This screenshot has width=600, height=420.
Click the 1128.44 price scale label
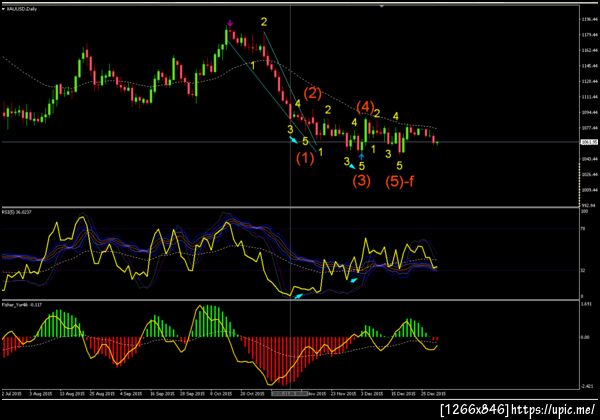(590, 81)
